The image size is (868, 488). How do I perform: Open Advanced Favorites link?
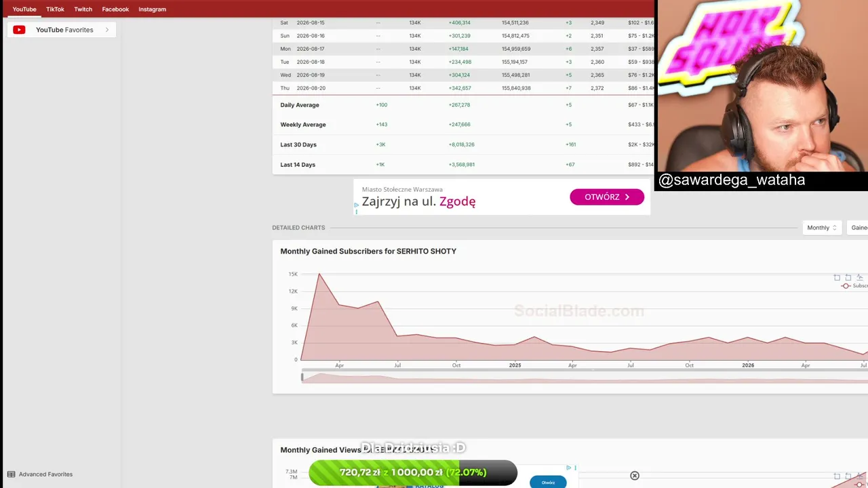45,474
